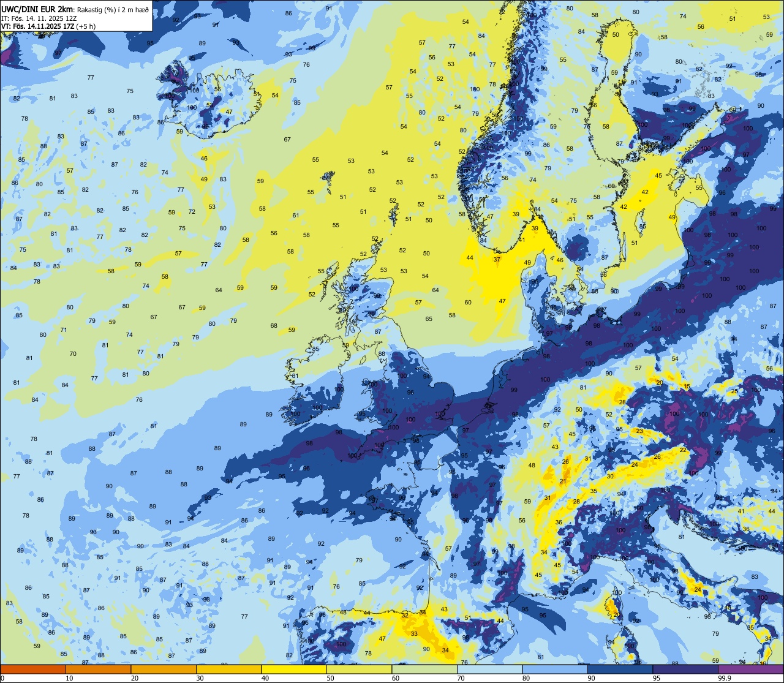Click the legend tick label 90

[x=591, y=678]
